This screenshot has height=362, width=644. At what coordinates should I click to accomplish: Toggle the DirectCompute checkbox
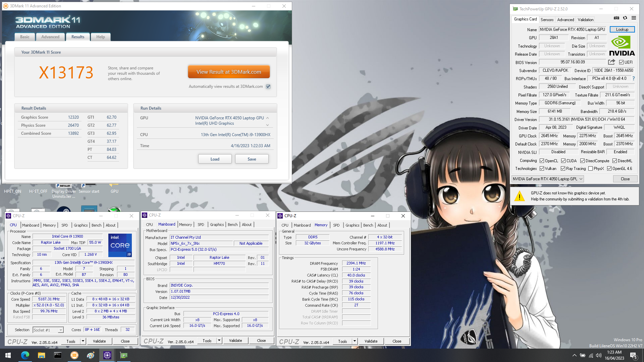click(582, 161)
